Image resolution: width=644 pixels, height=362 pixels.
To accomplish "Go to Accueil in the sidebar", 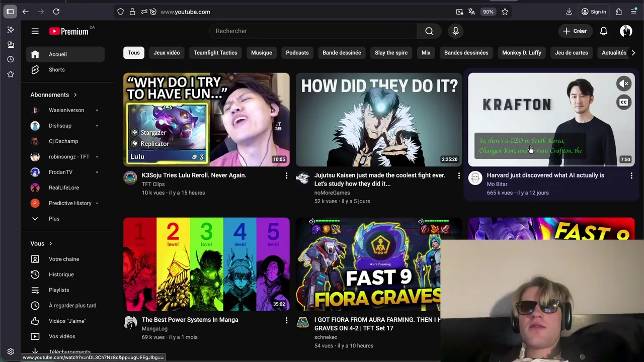I will [x=65, y=54].
